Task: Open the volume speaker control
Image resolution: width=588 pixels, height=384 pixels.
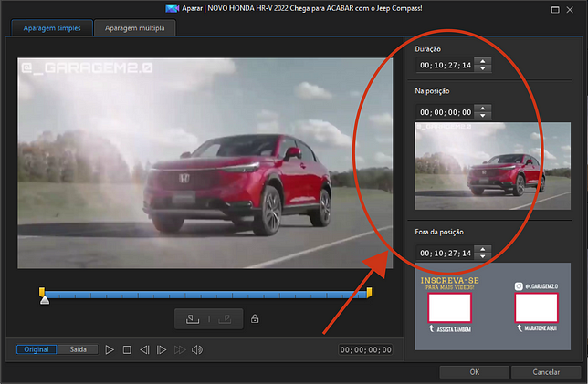Action: click(x=197, y=350)
